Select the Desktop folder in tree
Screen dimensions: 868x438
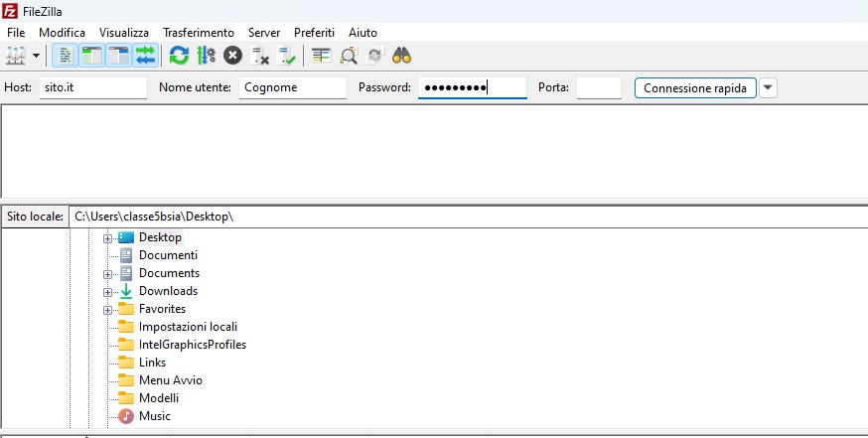(x=160, y=237)
